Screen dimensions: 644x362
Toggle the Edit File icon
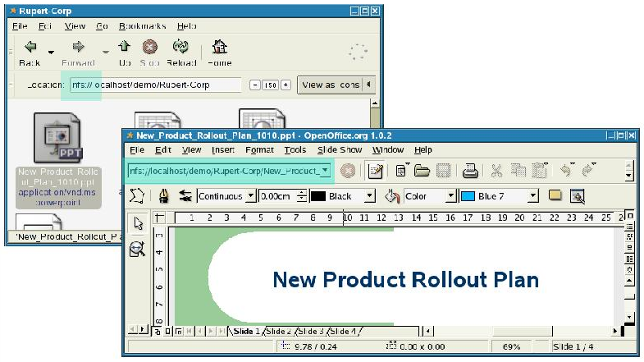pos(375,171)
